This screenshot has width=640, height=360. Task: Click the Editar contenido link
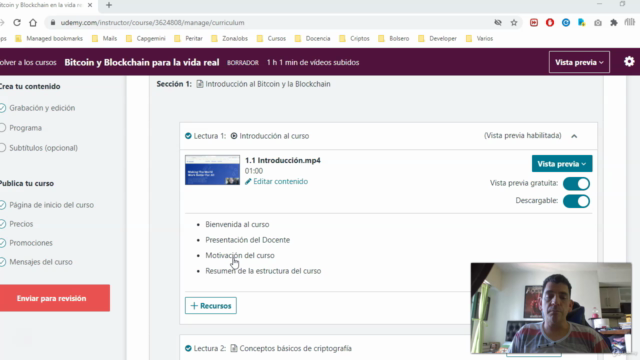click(280, 182)
